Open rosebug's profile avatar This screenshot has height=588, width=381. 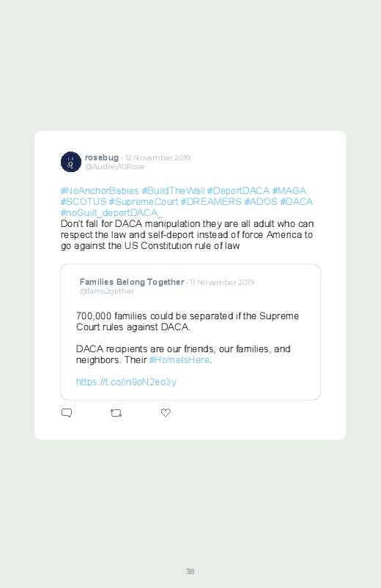71,162
